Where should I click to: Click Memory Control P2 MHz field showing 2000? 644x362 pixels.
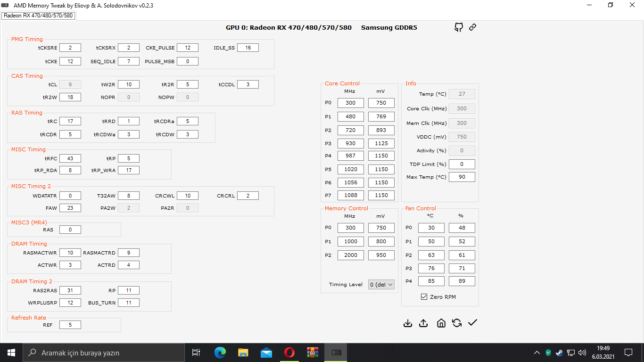[x=351, y=255]
